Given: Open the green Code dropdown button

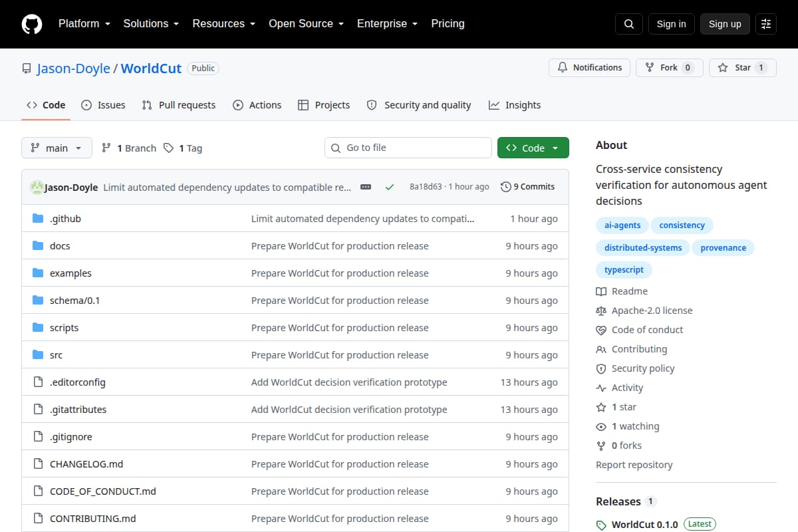Looking at the screenshot, I should pos(533,148).
